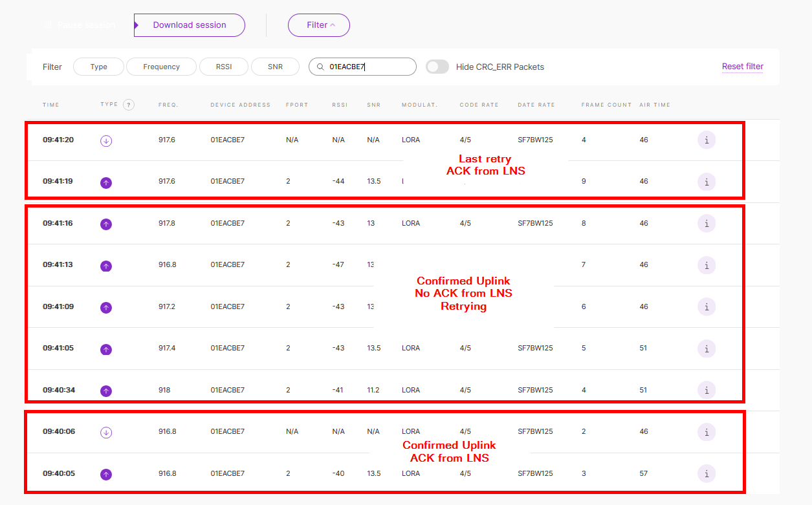
Task: Click info icon for 09:41:20 packet
Action: point(707,140)
